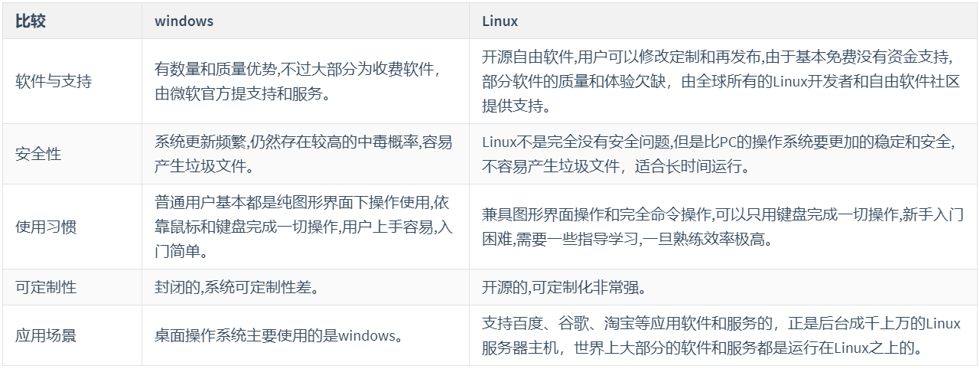Select the 安全性 row label

coord(38,154)
